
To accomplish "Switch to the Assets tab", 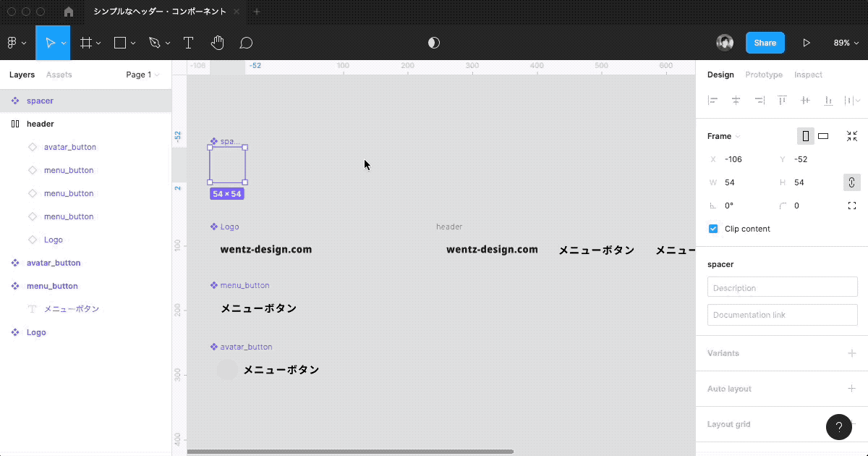I will tap(59, 75).
